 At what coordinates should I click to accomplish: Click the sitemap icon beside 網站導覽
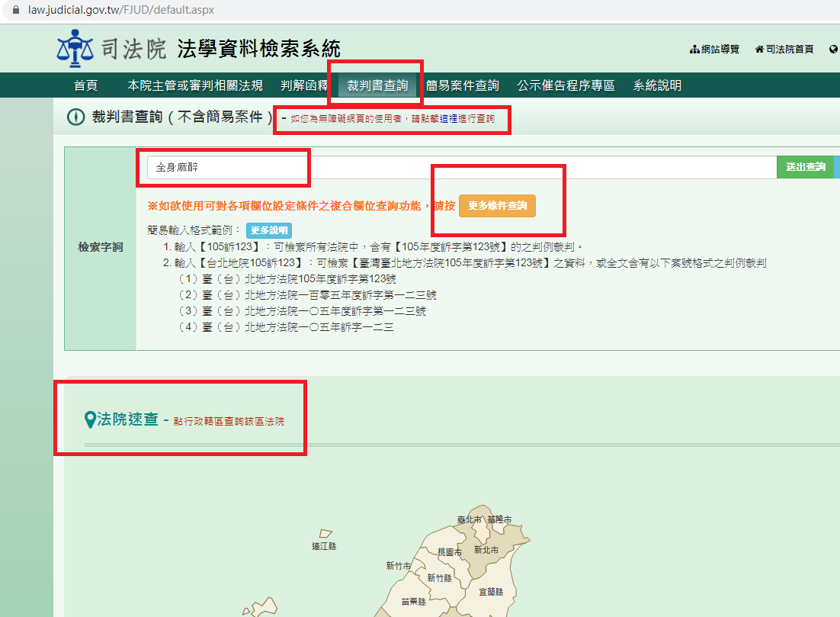[695, 50]
